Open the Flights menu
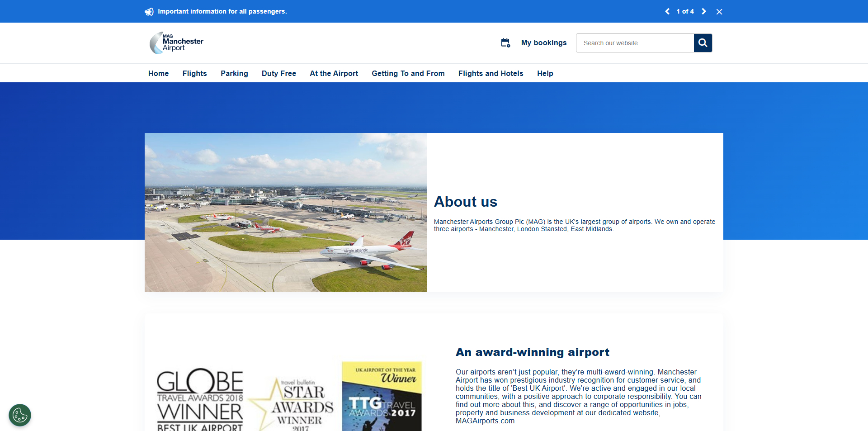Image resolution: width=868 pixels, height=431 pixels. pos(195,73)
